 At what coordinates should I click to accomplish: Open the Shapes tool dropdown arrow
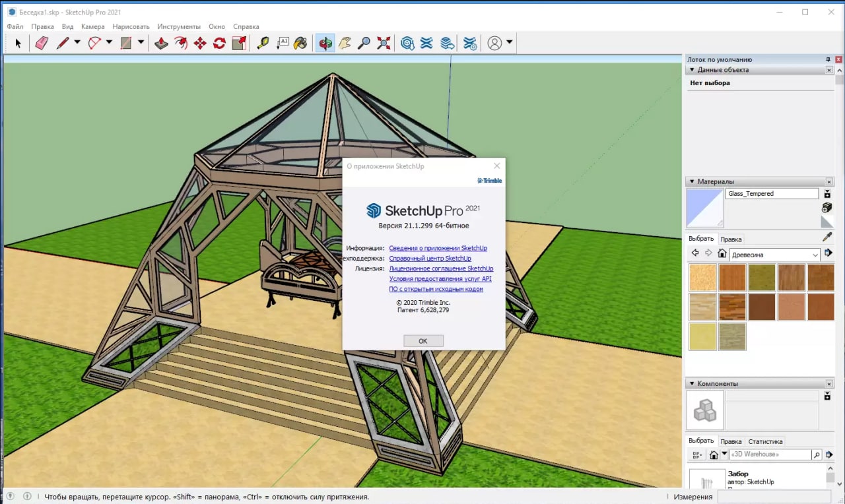tap(141, 44)
